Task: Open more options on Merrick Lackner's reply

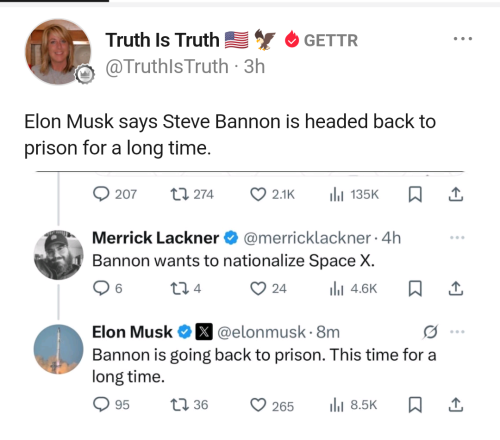Action: (457, 238)
